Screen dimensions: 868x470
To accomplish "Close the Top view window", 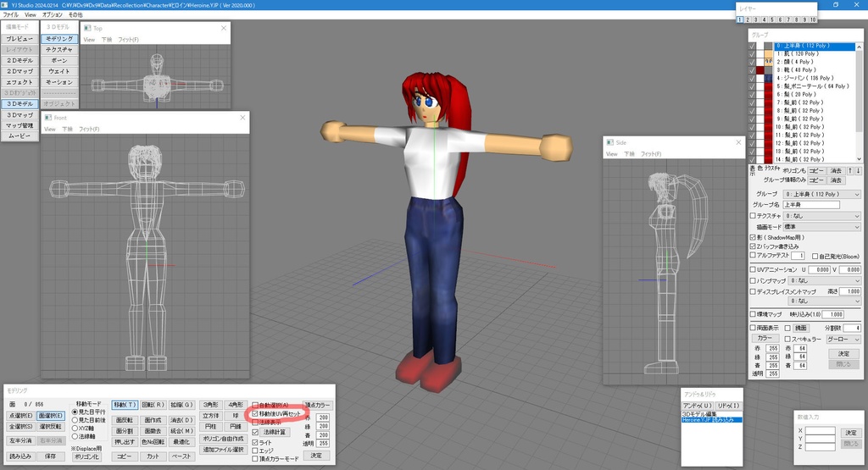I will tap(224, 28).
